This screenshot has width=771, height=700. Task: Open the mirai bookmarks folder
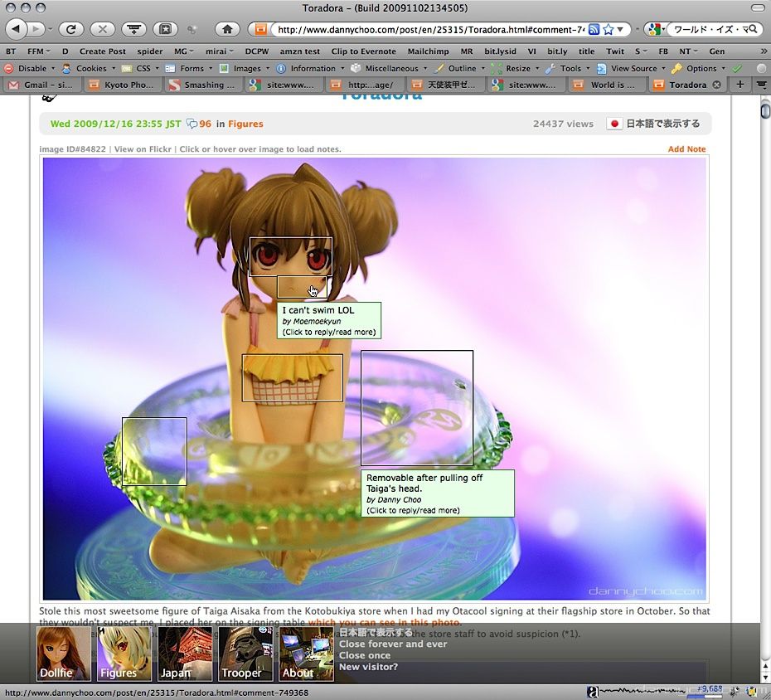[220, 51]
